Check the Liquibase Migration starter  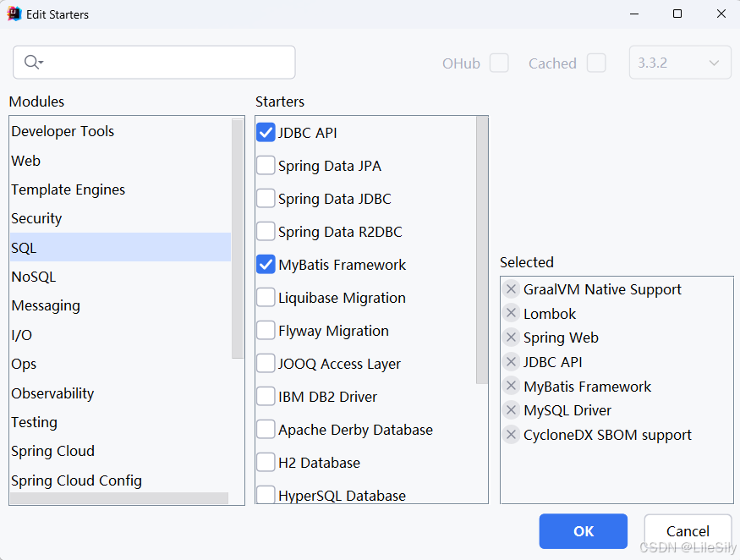266,298
